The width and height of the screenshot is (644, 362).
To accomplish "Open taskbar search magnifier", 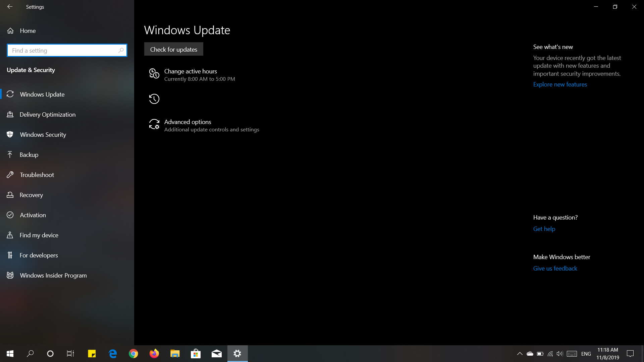I will point(30,354).
